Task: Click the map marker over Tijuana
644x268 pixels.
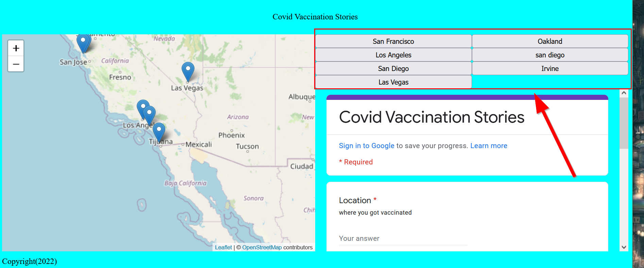Action: [x=159, y=131]
